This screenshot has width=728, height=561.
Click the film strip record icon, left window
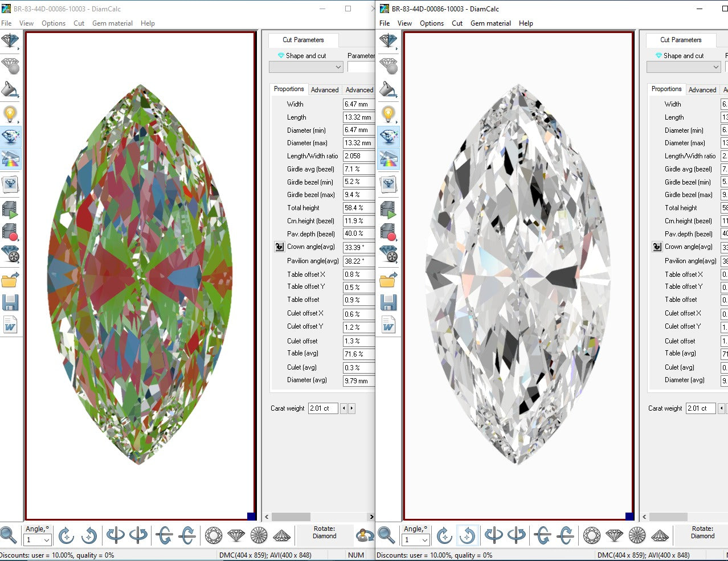(x=10, y=232)
